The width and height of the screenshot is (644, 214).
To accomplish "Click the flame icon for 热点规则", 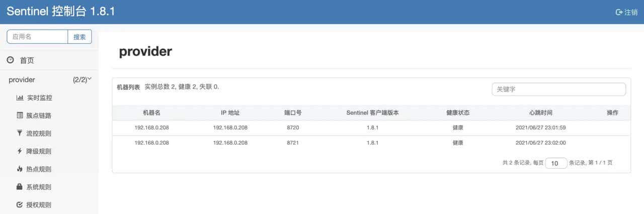I will 20,169.
